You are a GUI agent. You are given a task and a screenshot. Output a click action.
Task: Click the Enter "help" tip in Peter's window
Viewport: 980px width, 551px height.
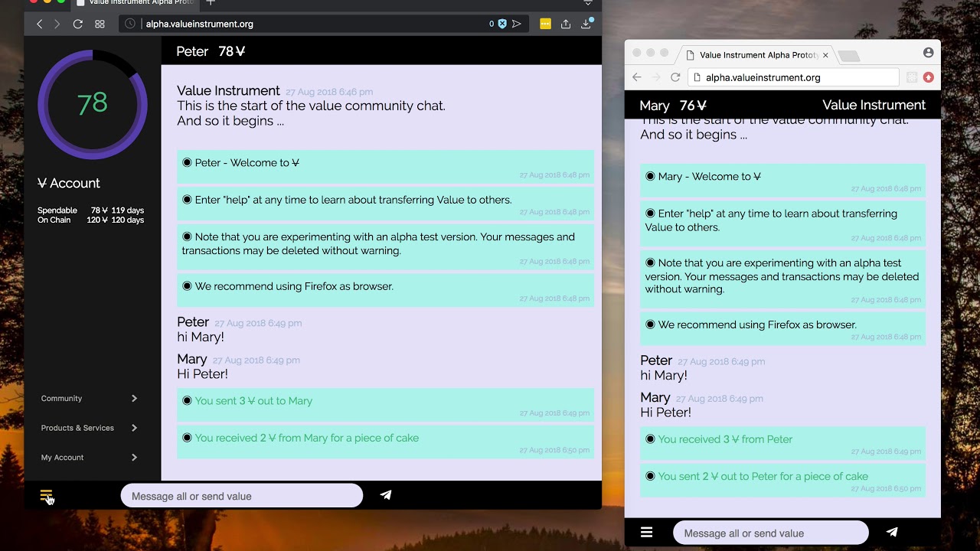point(385,204)
